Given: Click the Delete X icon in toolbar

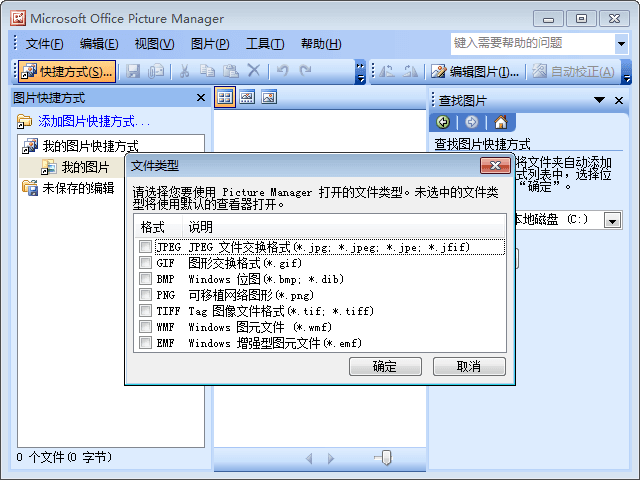Looking at the screenshot, I should click(x=254, y=71).
